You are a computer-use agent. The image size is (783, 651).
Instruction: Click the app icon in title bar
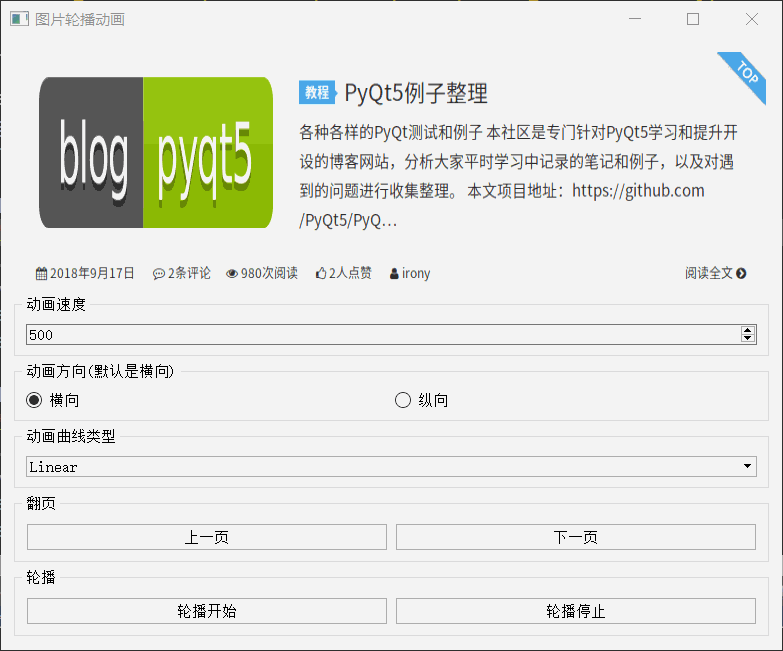19,19
